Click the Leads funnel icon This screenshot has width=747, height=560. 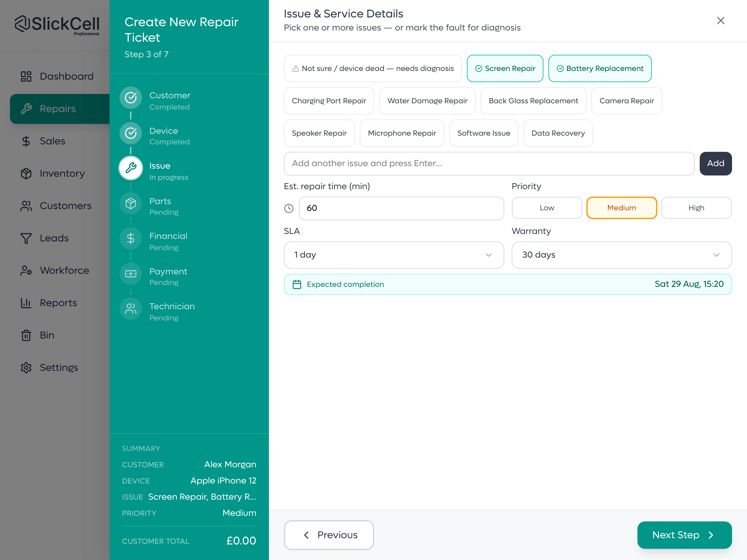tap(26, 238)
